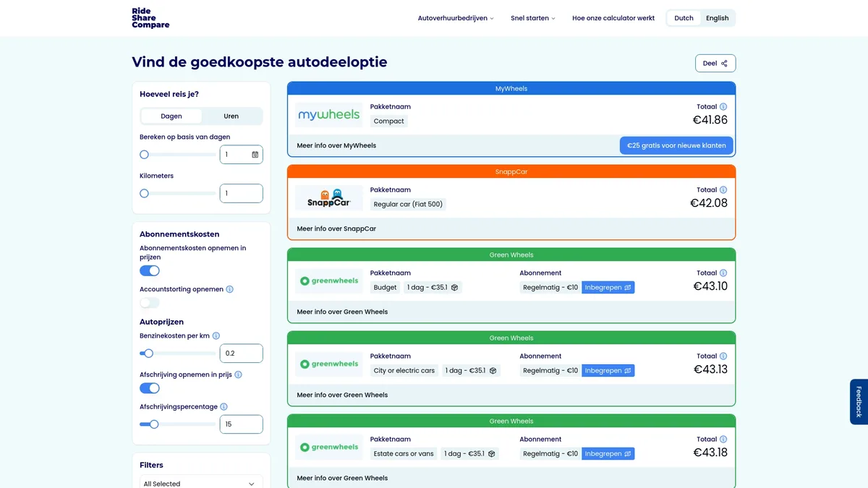Switch language to English
The height and width of the screenshot is (488, 868).
click(718, 18)
